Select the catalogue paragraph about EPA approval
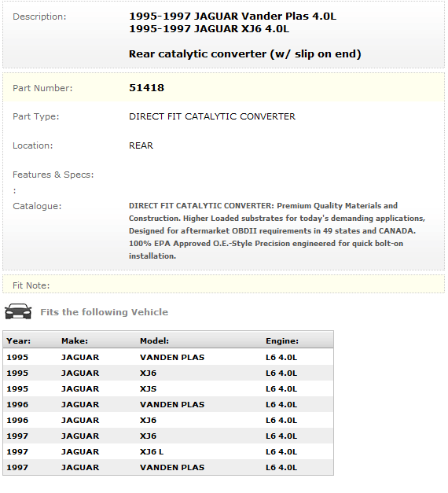The height and width of the screenshot is (493, 448). coord(277,231)
